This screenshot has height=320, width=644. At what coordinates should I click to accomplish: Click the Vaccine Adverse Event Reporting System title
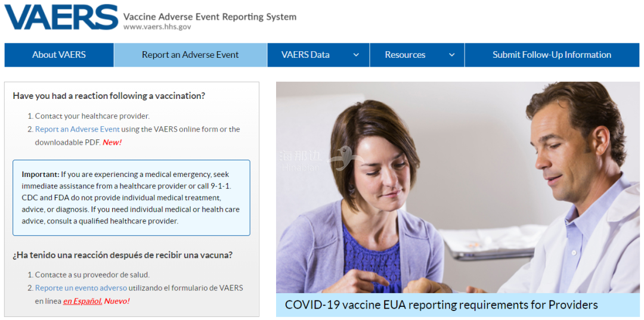click(x=209, y=17)
